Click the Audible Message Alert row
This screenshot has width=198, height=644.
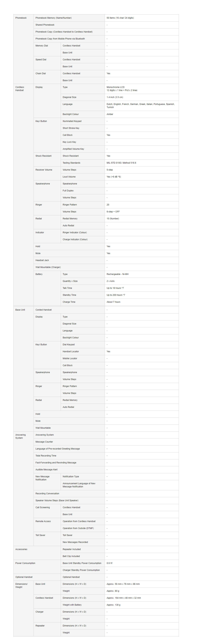tap(46, 469)
